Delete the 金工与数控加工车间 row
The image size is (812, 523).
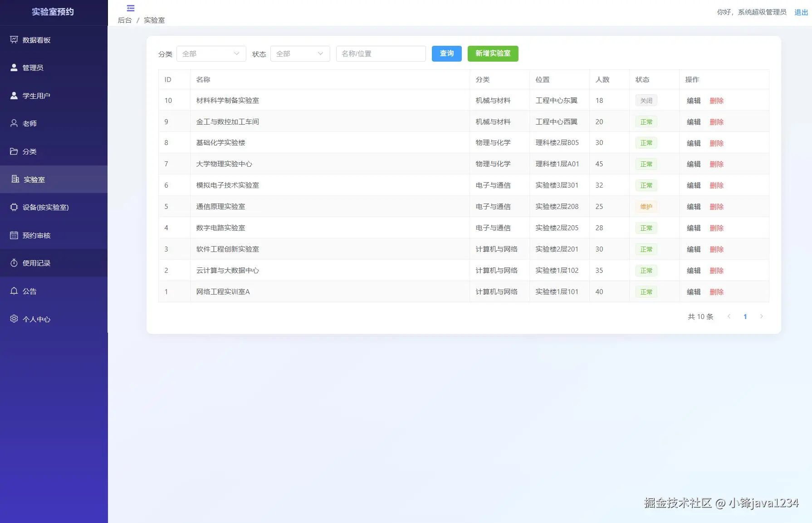717,122
